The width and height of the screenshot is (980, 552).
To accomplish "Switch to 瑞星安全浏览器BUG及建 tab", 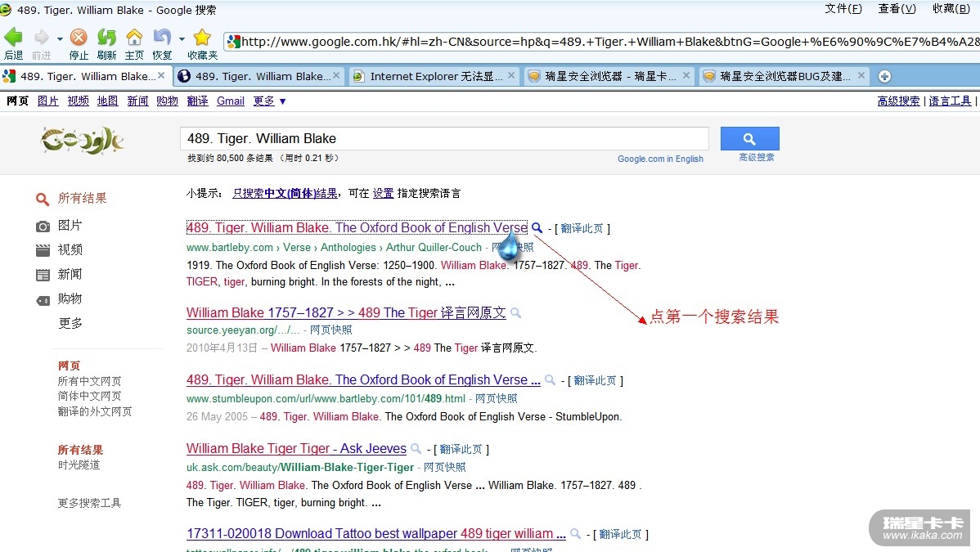I will coord(784,76).
